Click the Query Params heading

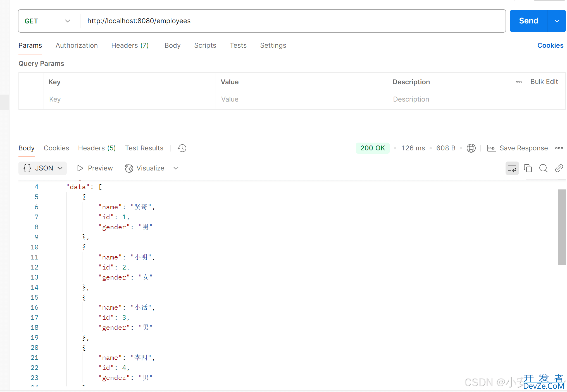(x=41, y=64)
